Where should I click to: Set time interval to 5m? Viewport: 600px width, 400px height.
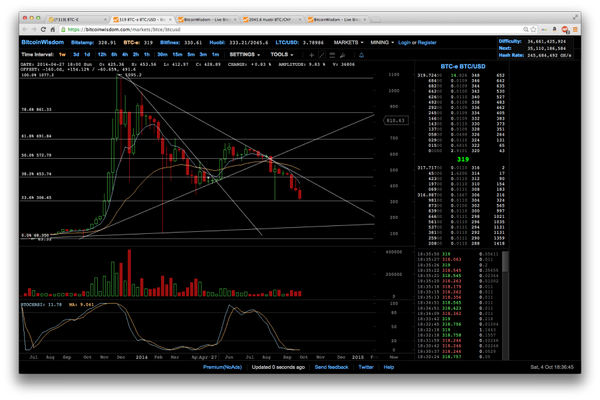click(x=191, y=55)
